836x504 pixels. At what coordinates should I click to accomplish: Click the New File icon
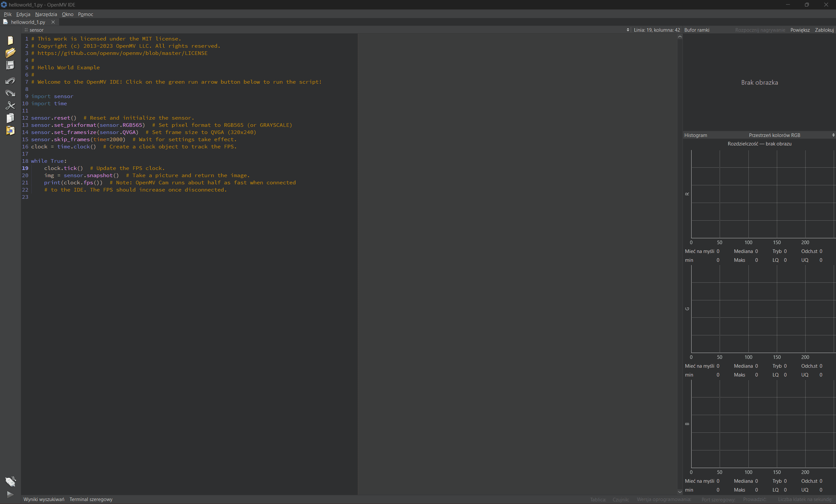click(10, 41)
